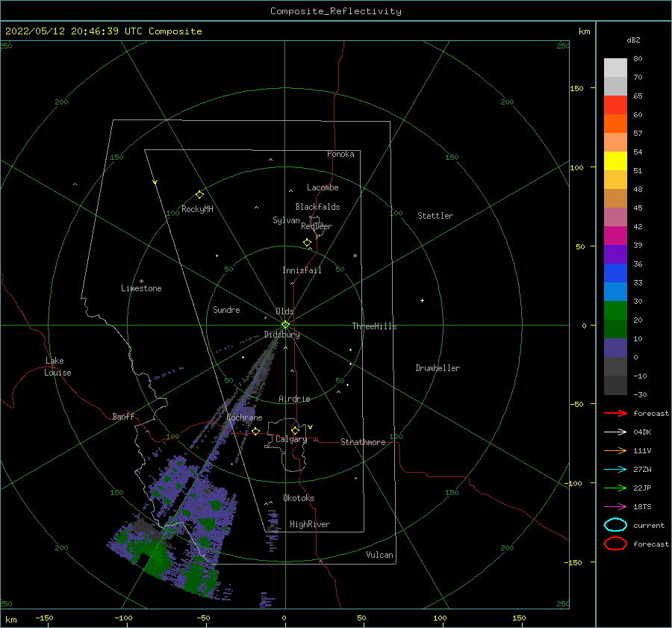Click the orange 111V arrow icon
Screen dimensions: 672x628
tap(615, 450)
